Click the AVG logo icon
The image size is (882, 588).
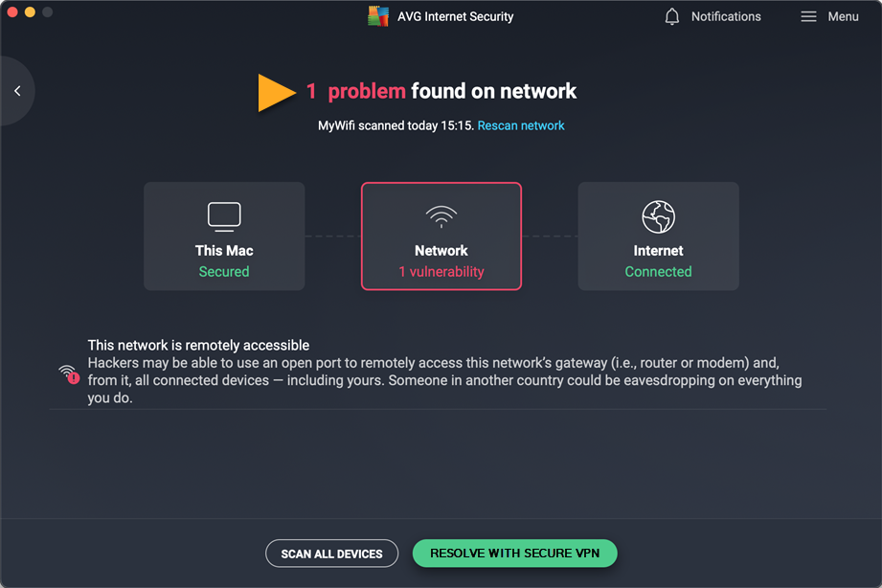(x=378, y=16)
